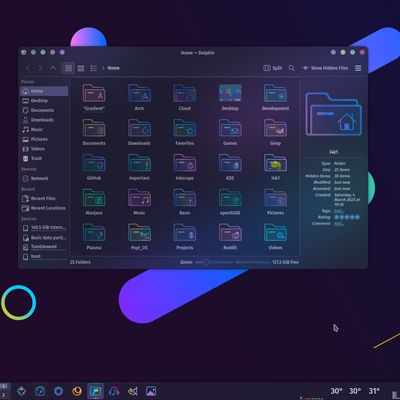This screenshot has width=400, height=400.
Task: Set rating using the fifth star
Action: [357, 217]
